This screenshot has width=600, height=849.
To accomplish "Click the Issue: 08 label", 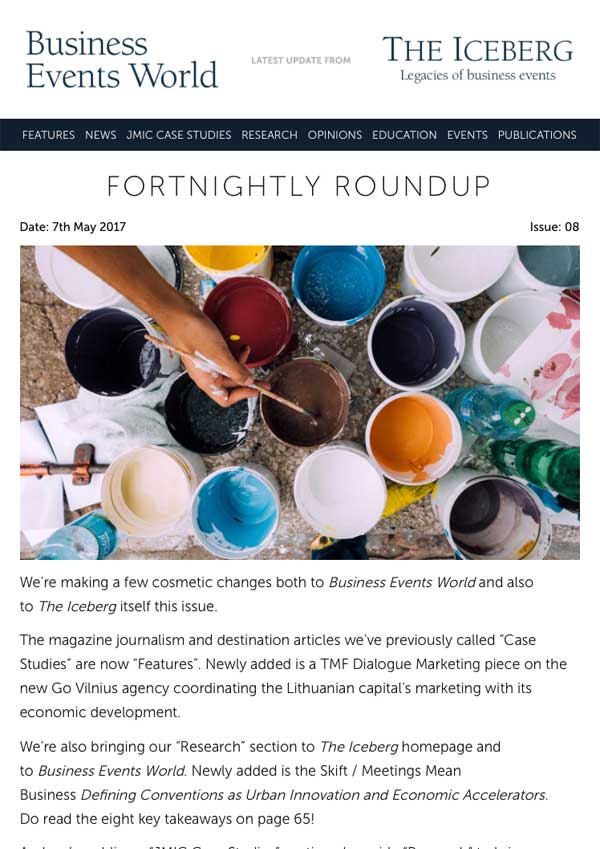I will coord(554,227).
